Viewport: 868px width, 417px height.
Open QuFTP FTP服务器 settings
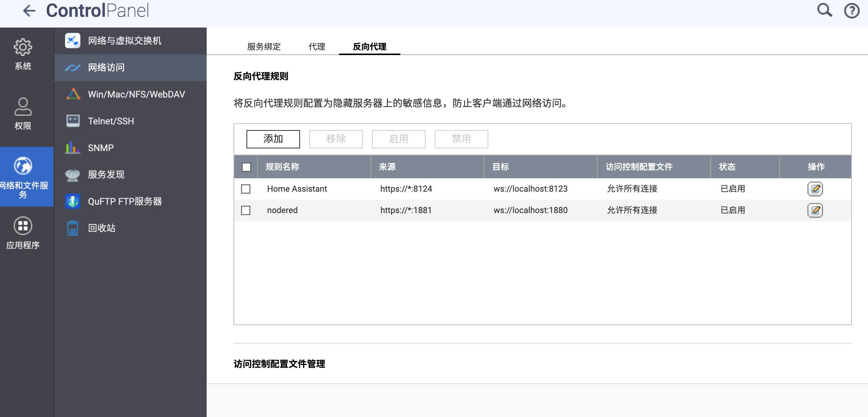pos(125,201)
